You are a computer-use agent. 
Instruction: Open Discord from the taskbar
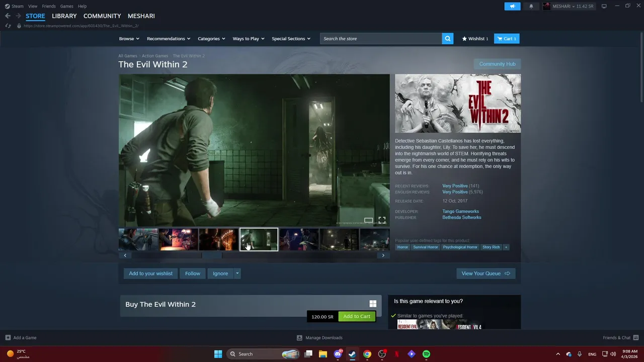(x=338, y=354)
